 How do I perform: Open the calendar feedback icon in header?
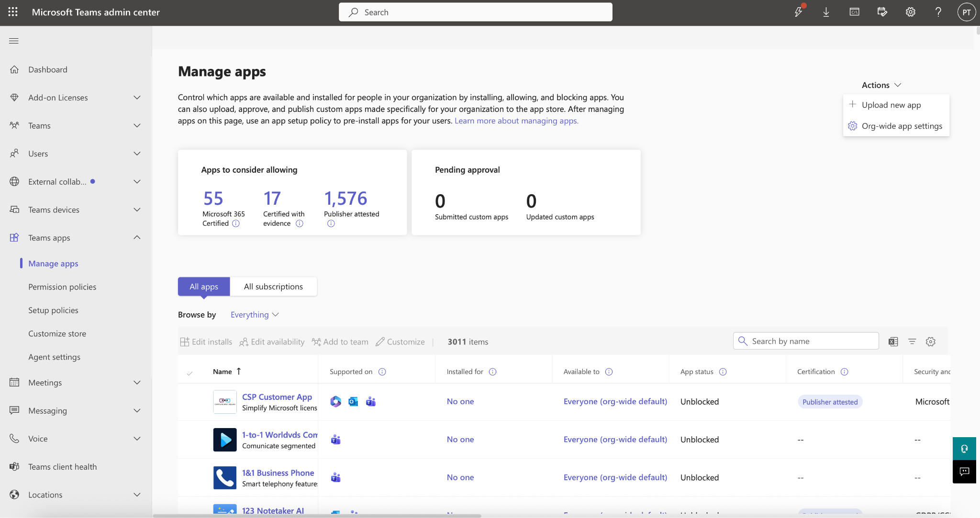(x=882, y=12)
